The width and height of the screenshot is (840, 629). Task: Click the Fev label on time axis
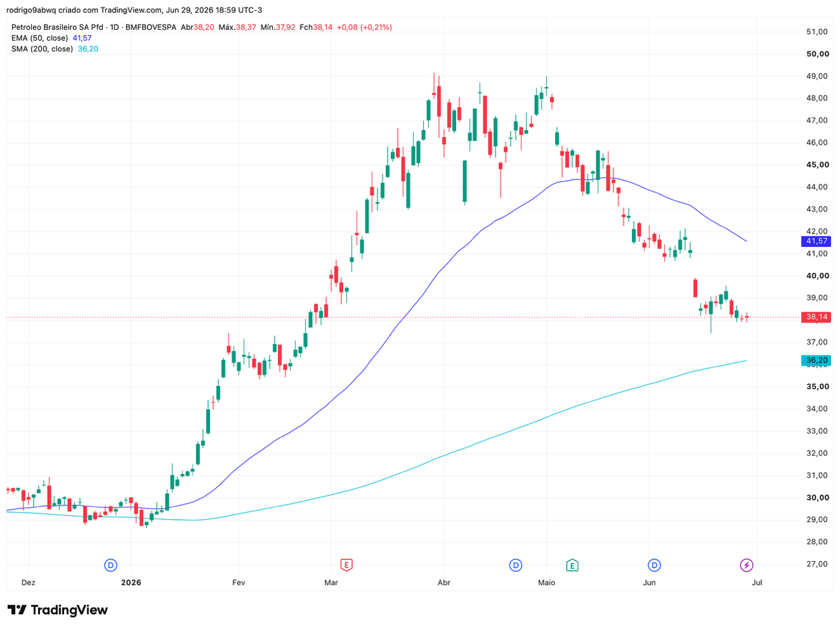[x=238, y=582]
